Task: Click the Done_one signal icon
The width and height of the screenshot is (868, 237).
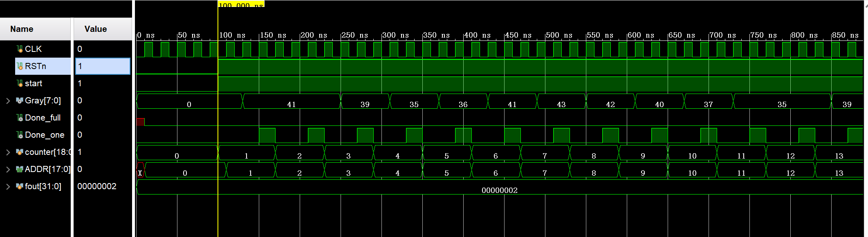Action: (20, 135)
